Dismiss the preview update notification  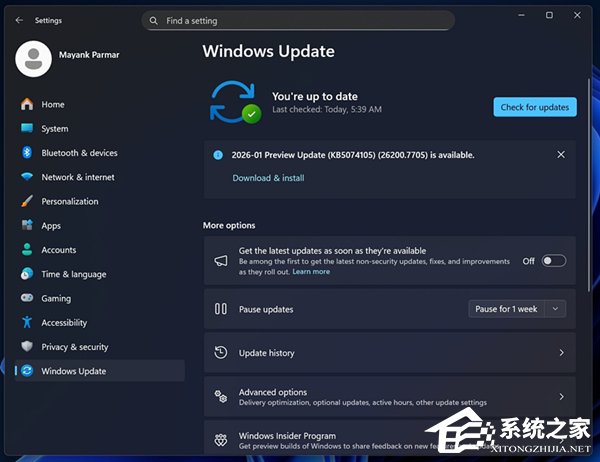(x=561, y=154)
